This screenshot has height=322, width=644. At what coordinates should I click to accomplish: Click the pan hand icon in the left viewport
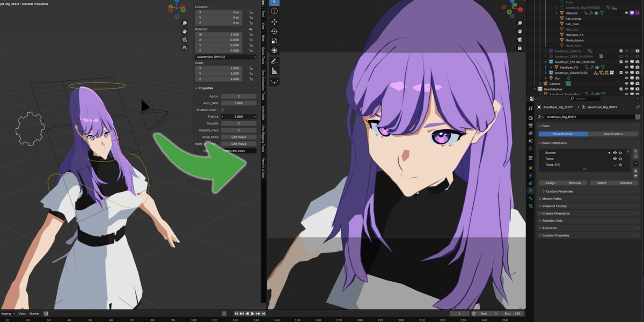click(x=185, y=31)
